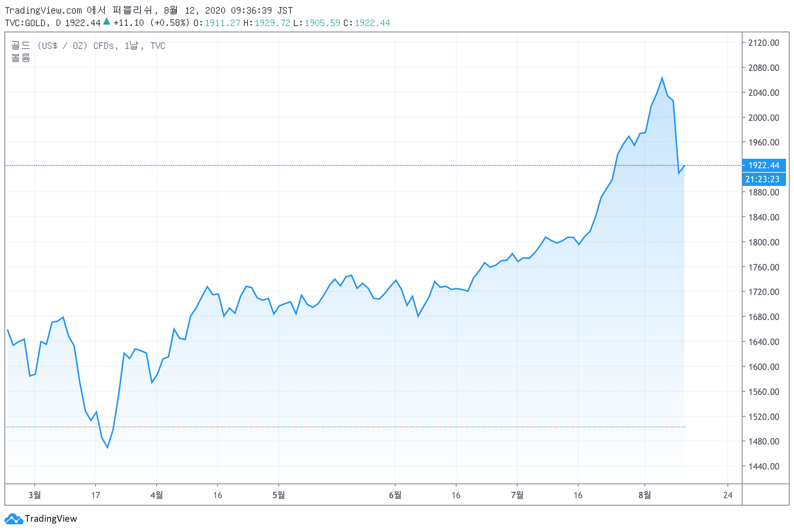Click the change text +11.10 (+0.58%)

[151, 23]
